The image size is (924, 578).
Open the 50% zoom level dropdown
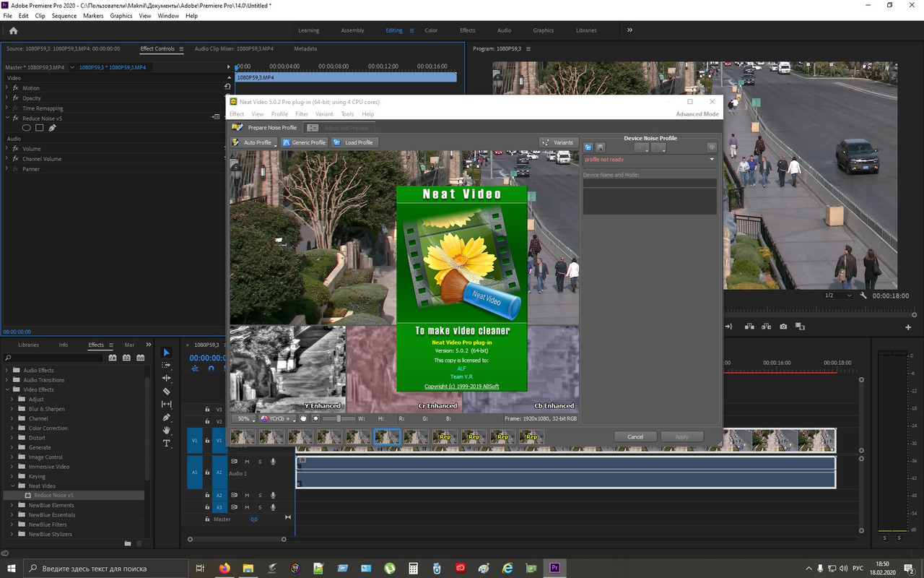pos(245,418)
